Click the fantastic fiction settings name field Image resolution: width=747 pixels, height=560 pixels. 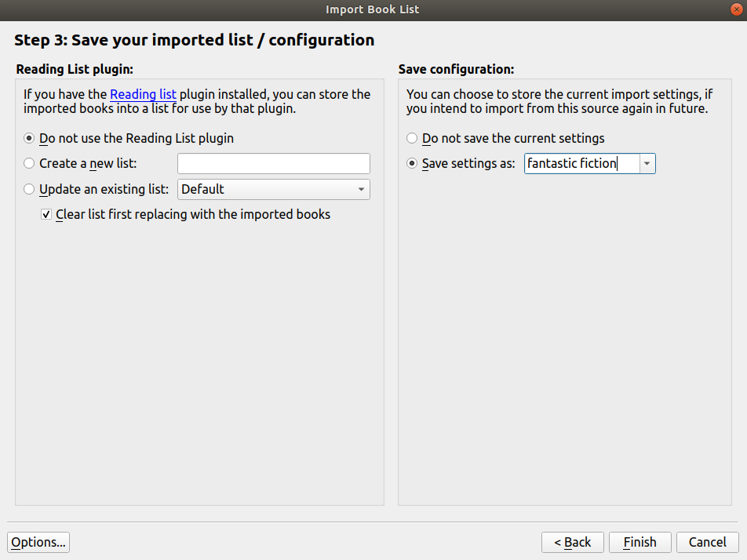[581, 163]
